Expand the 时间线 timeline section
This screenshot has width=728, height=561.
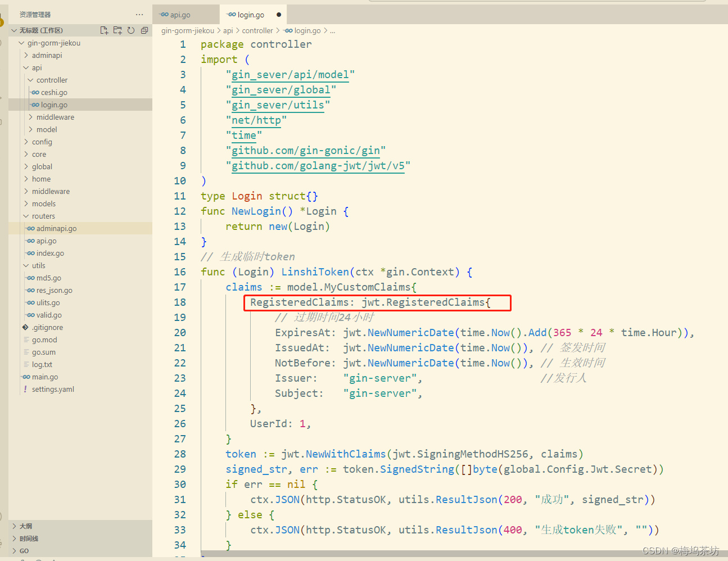point(29,539)
